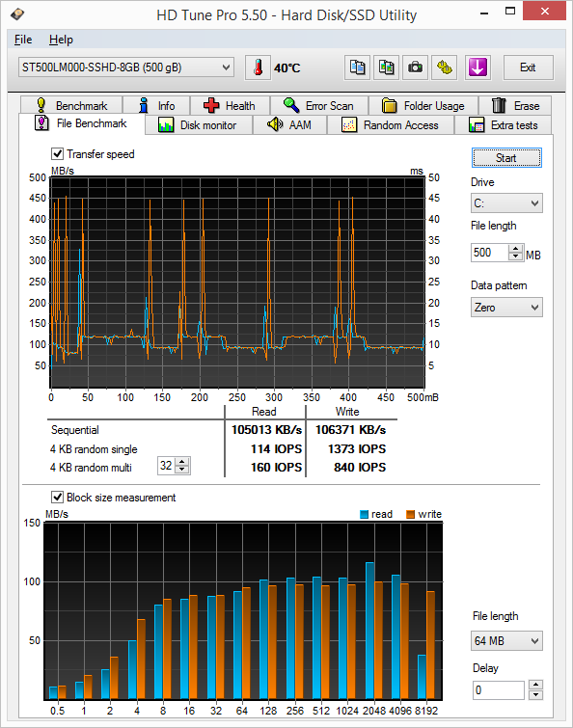Click the copy text to clipboard icon

pyautogui.click(x=357, y=67)
